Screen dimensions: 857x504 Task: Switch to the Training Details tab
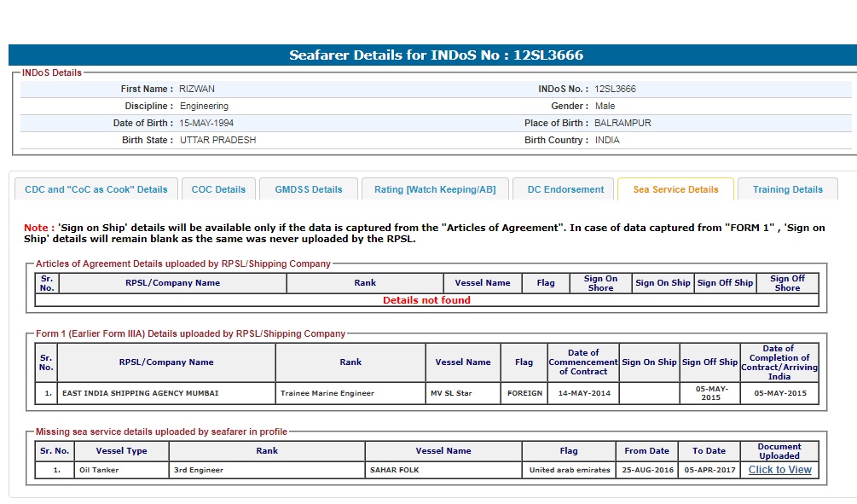787,189
